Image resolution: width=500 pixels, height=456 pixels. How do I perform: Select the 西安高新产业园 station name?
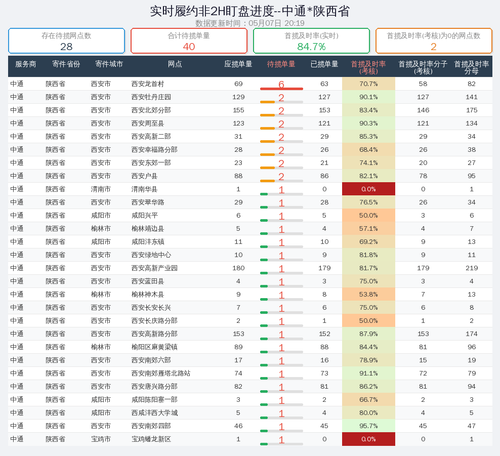pos(154,268)
